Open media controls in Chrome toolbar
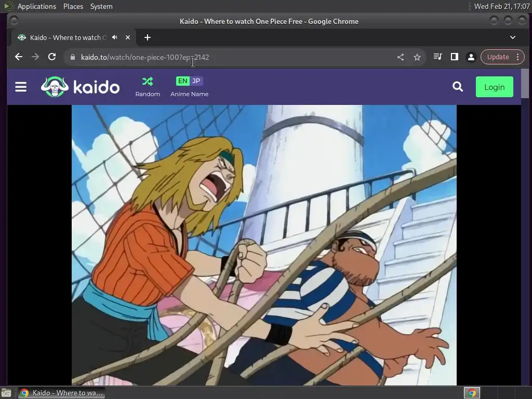 tap(437, 57)
